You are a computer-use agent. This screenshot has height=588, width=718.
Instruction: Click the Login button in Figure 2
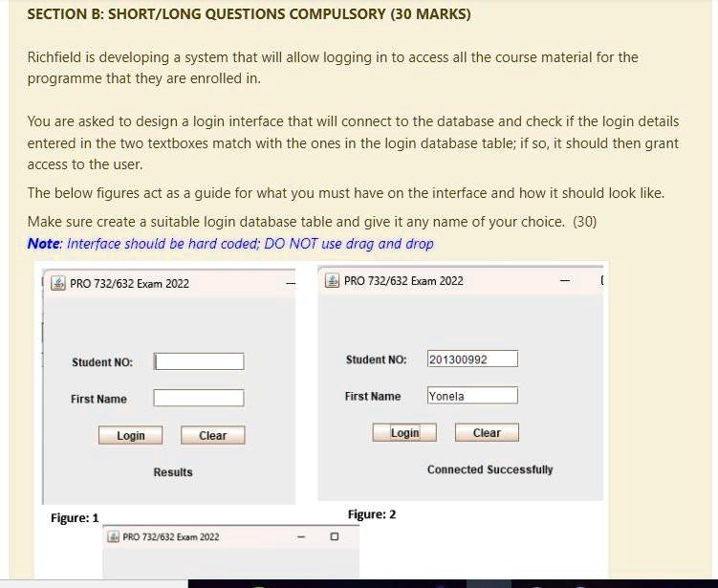click(x=404, y=432)
